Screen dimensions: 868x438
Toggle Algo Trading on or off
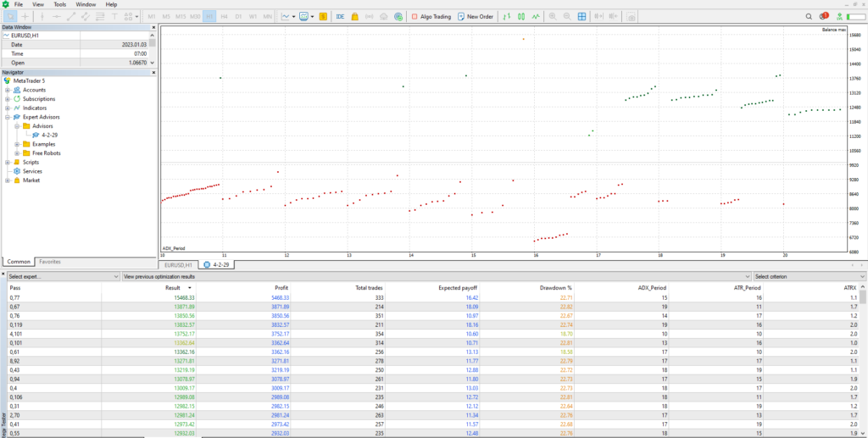click(431, 16)
